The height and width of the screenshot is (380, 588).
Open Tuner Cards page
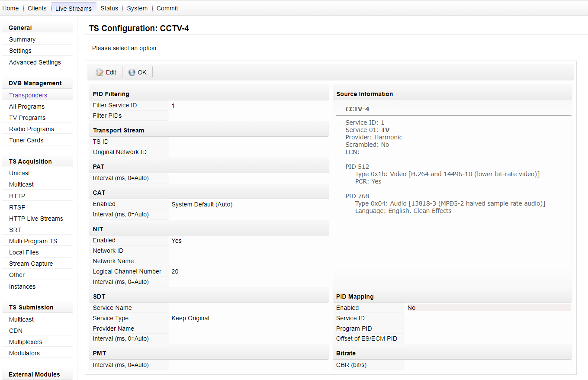(26, 140)
